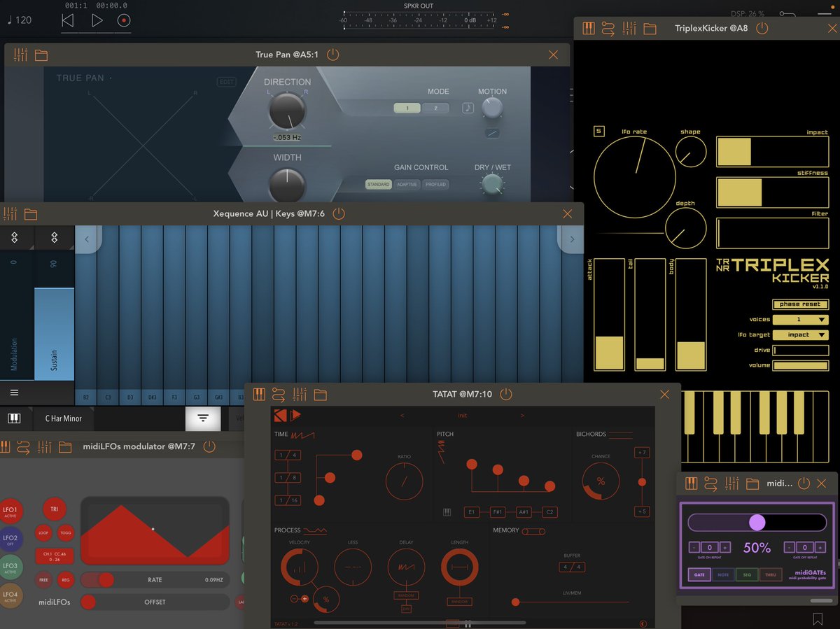
Task: Rewind transport to start
Action: pyautogui.click(x=67, y=20)
